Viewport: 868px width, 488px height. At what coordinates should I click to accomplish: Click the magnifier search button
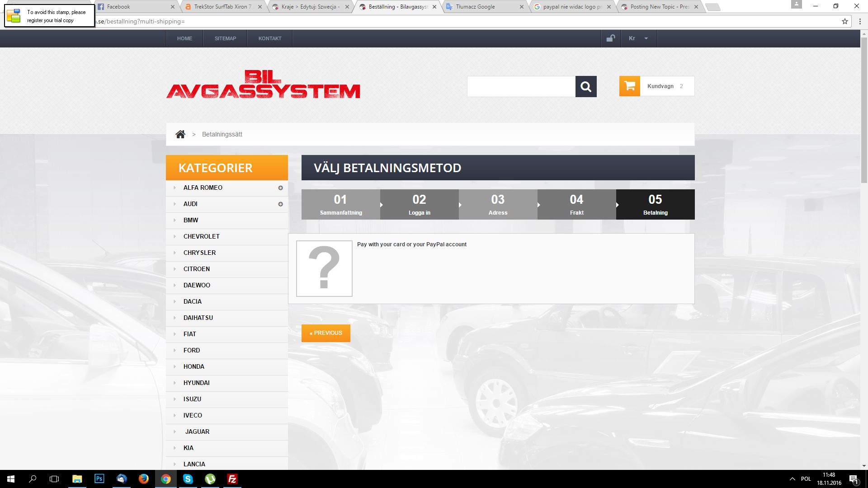(x=586, y=86)
